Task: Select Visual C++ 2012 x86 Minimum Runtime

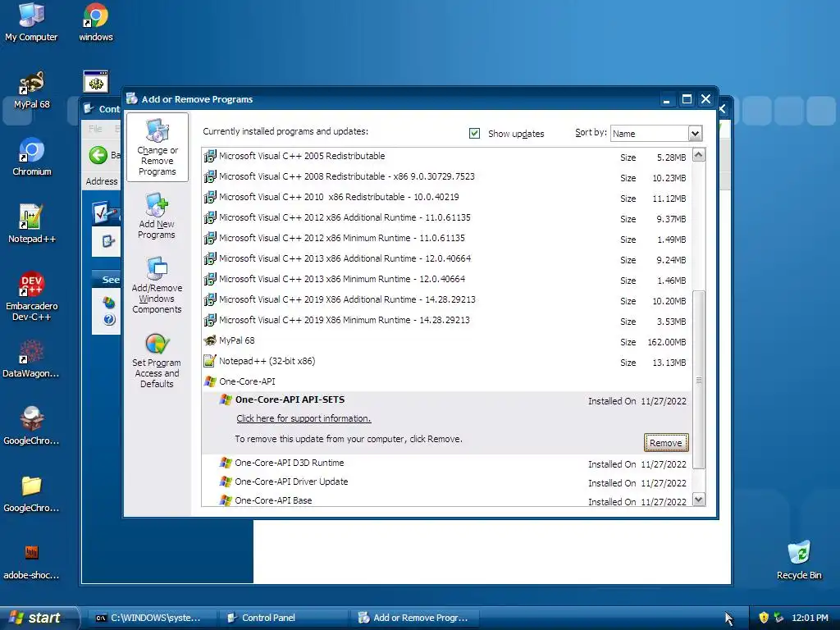Action: coord(445,238)
